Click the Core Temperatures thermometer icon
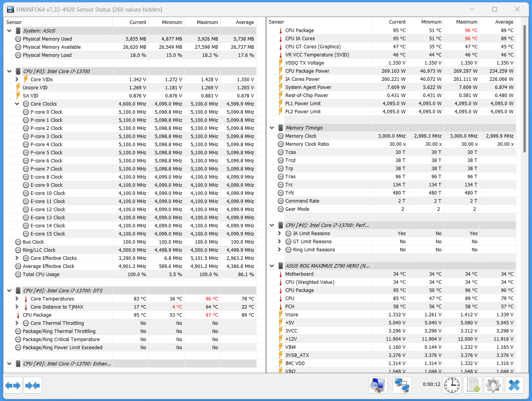Image resolution: width=532 pixels, height=401 pixels. 26,299
